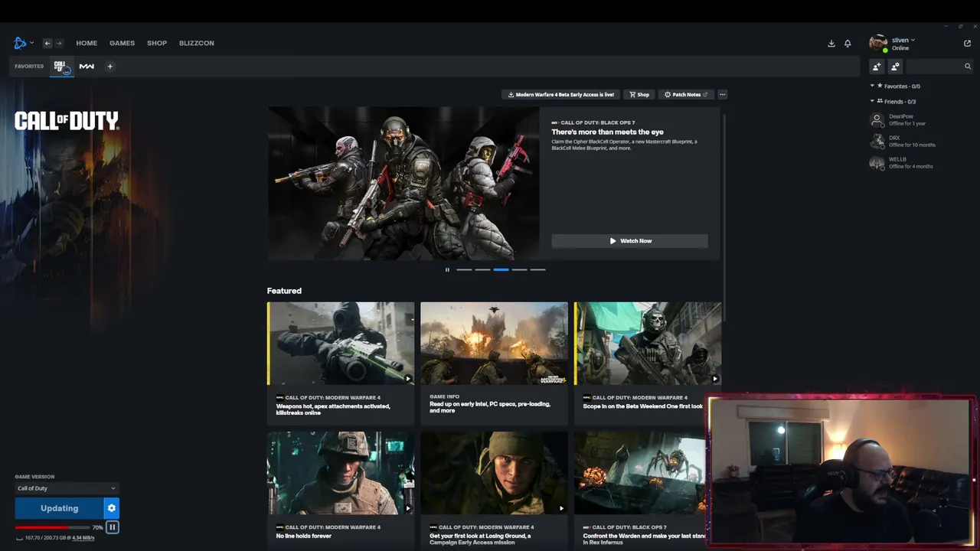Open the more options ellipsis button

(722, 95)
